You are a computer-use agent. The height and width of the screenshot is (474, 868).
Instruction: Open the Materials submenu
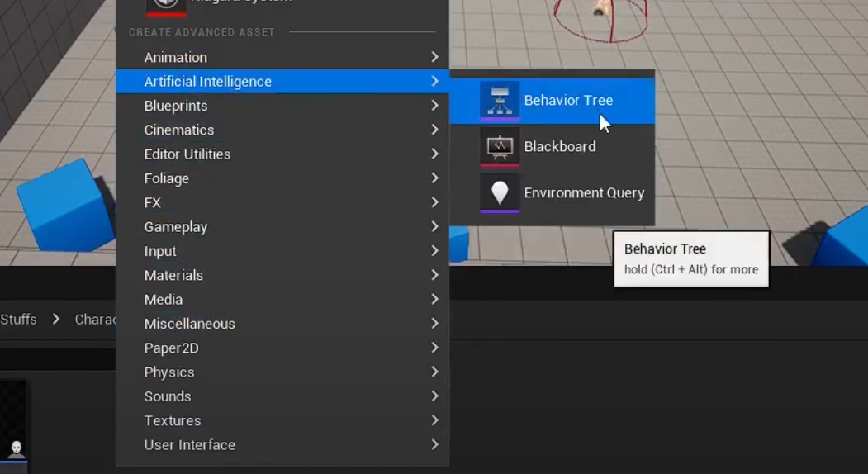click(x=282, y=275)
